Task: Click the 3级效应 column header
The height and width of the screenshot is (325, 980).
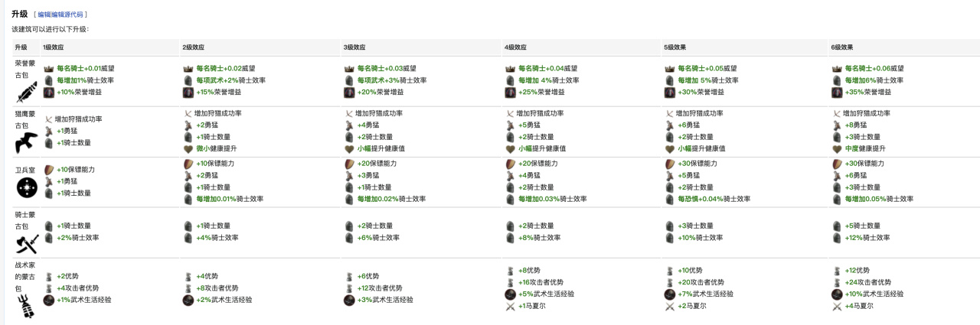Action: point(355,47)
